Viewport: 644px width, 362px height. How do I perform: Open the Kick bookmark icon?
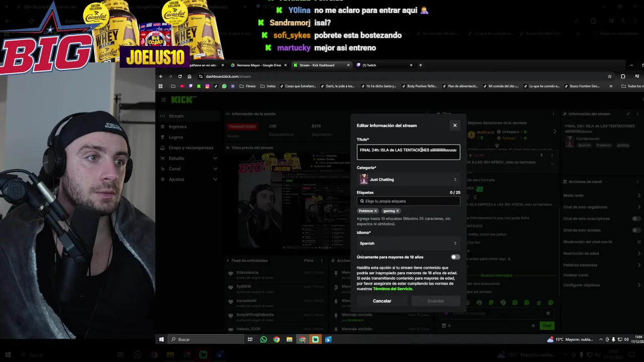(199, 86)
